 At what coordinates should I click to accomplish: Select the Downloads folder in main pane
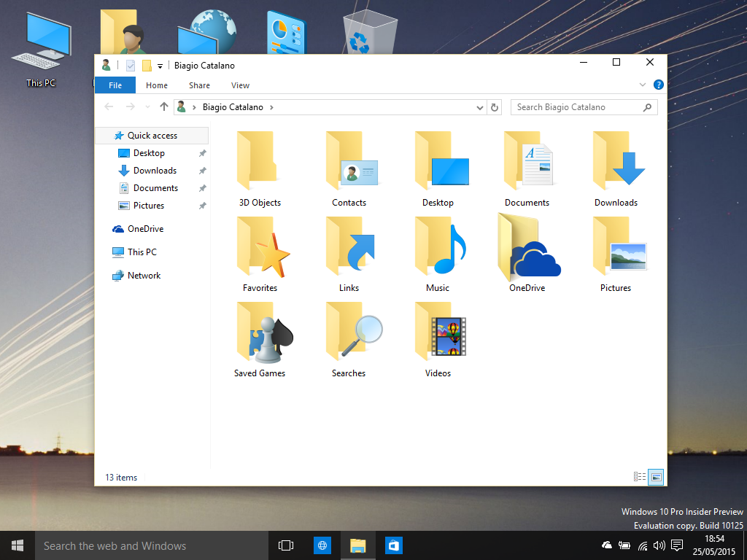pos(616,169)
